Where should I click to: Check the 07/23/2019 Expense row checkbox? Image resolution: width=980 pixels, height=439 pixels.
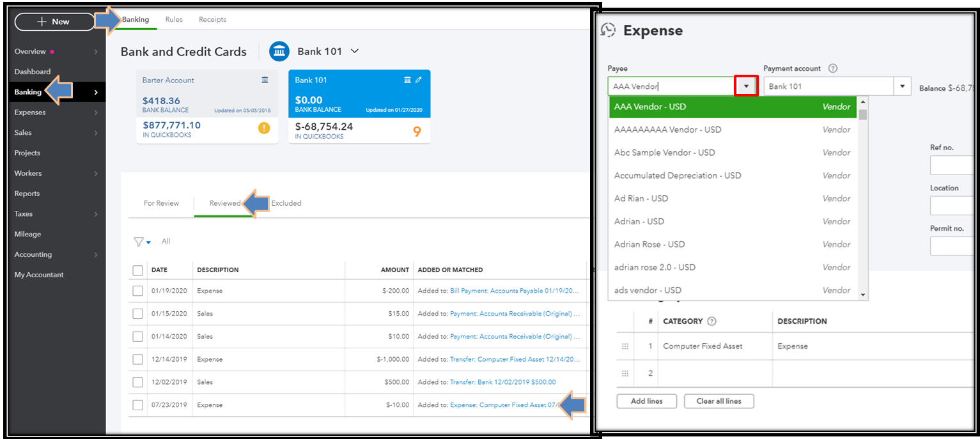[x=138, y=405]
